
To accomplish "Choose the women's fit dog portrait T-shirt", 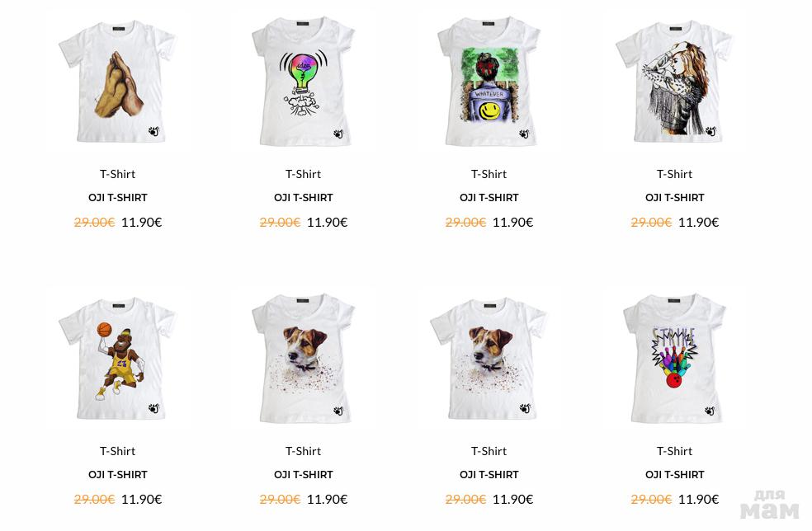I will [304, 359].
